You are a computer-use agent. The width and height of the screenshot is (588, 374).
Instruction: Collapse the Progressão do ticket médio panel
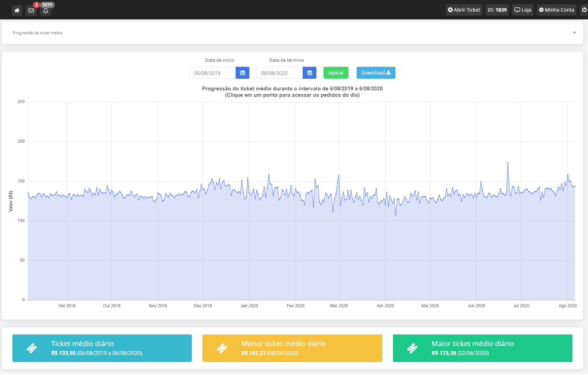(x=574, y=32)
